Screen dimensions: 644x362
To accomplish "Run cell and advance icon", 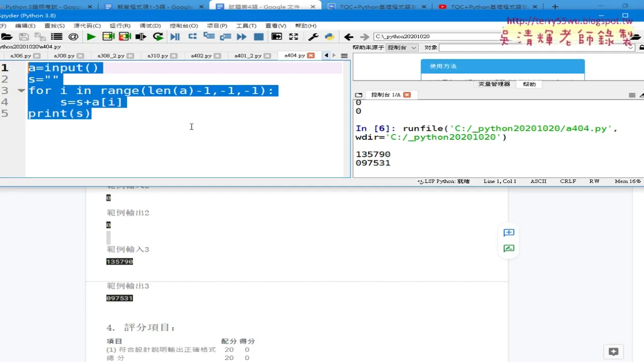I will click(125, 37).
